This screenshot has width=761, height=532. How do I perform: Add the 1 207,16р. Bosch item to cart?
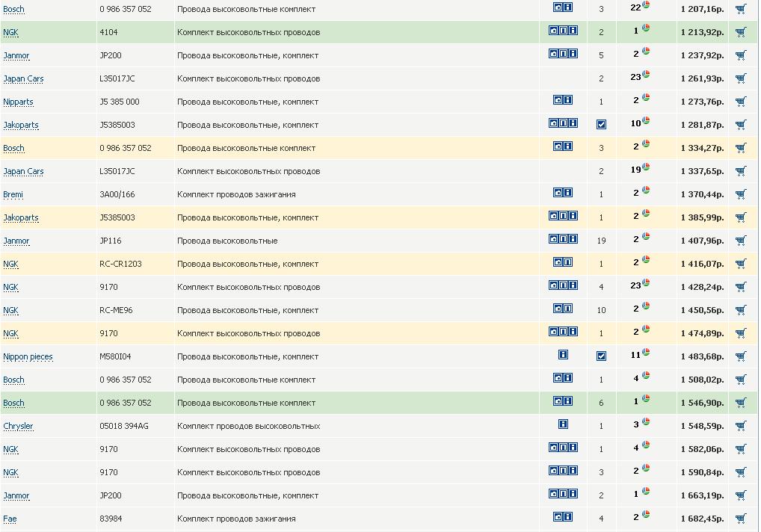click(741, 9)
